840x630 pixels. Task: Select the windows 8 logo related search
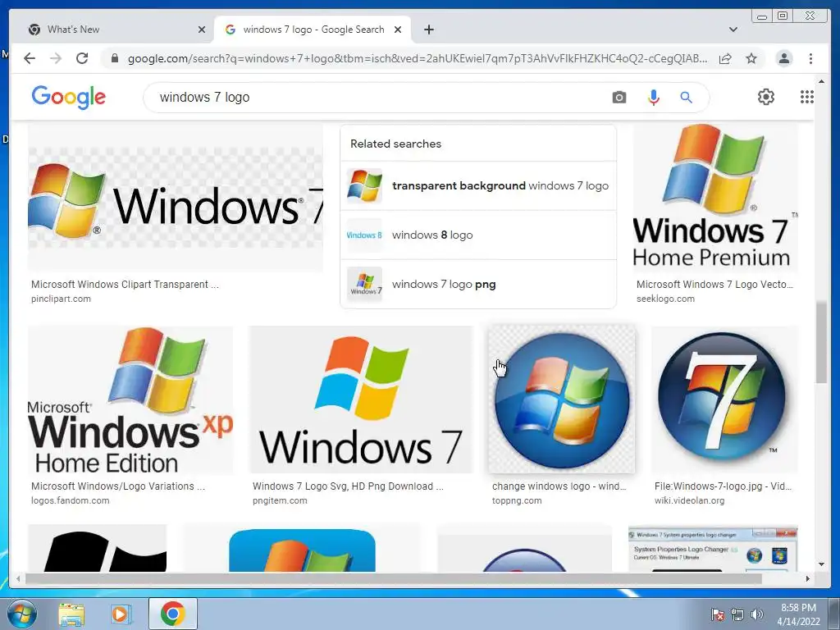click(478, 235)
